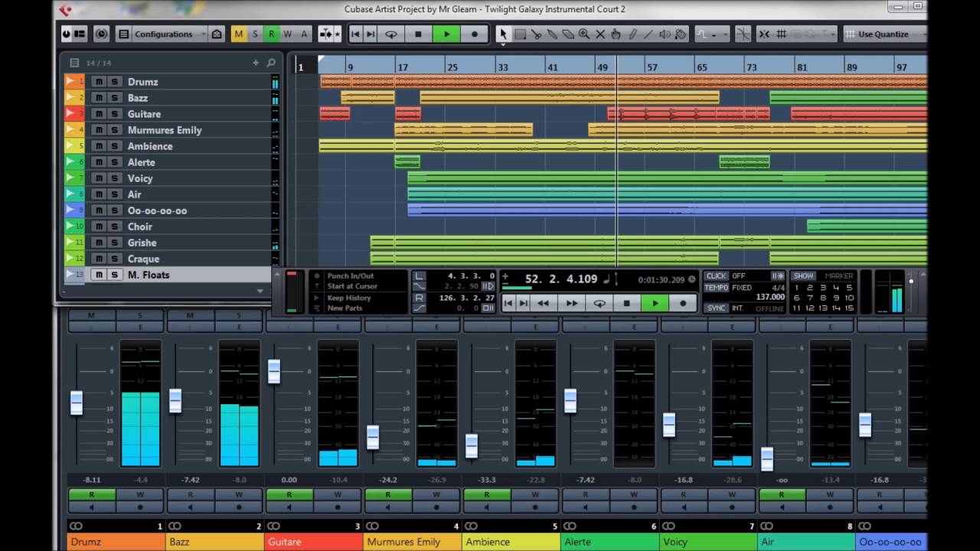The width and height of the screenshot is (980, 551).
Task: Select the Line tool
Action: point(648,34)
